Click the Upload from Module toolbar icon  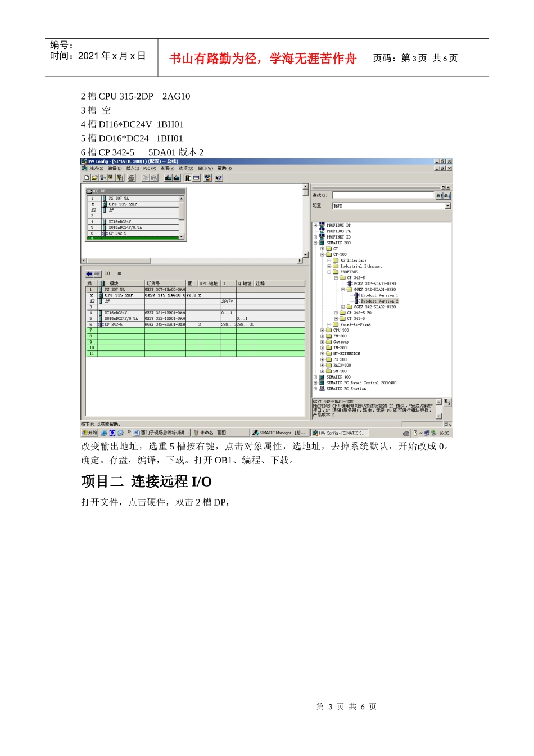pos(177,178)
